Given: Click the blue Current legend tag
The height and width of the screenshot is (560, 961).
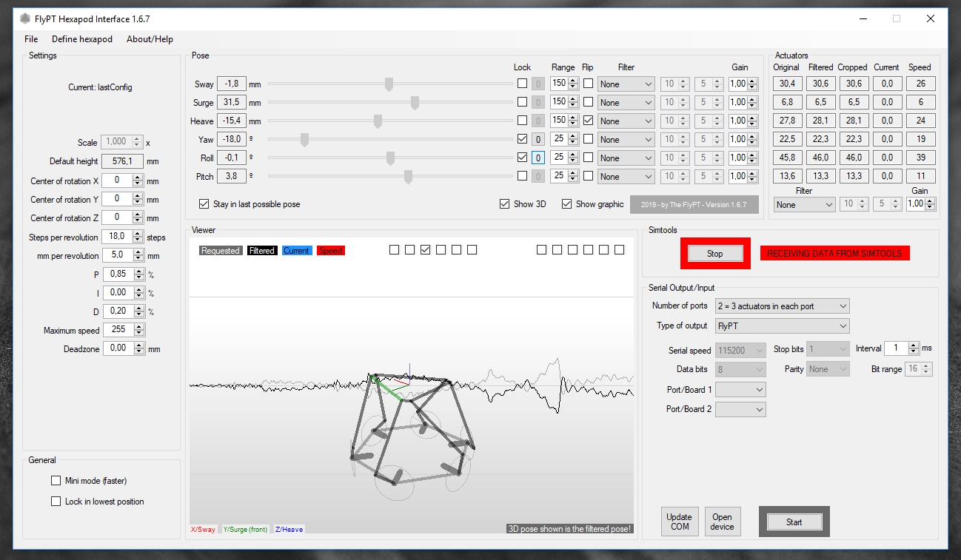Looking at the screenshot, I should coord(296,251).
